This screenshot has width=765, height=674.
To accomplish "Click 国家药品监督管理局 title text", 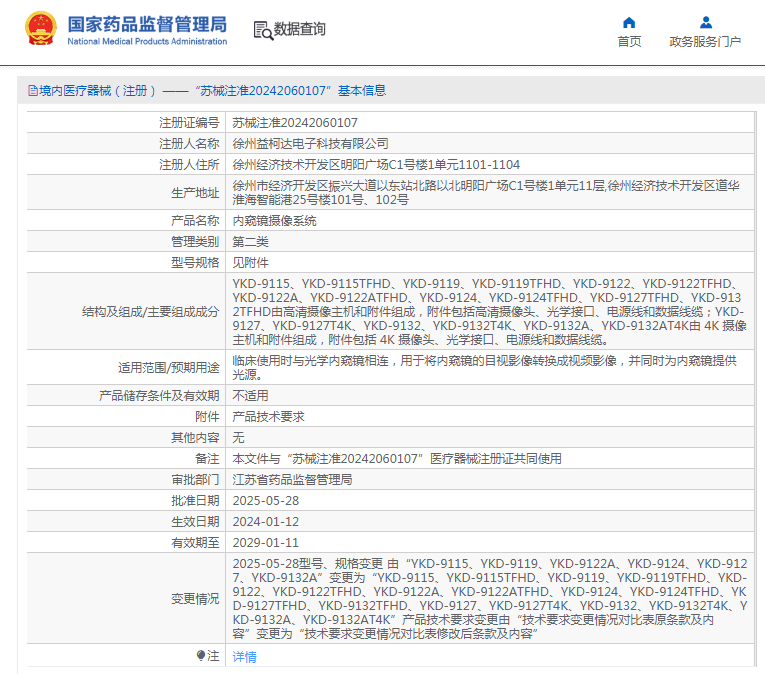I will tap(147, 24).
